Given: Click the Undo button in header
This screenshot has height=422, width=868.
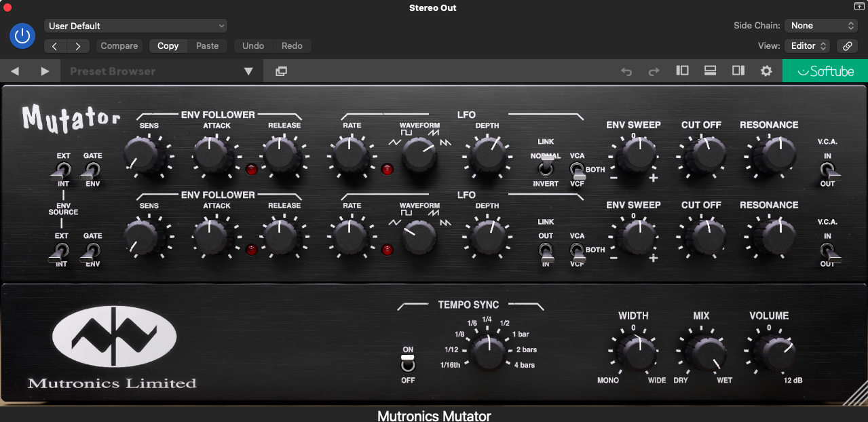Looking at the screenshot, I should click(x=253, y=46).
